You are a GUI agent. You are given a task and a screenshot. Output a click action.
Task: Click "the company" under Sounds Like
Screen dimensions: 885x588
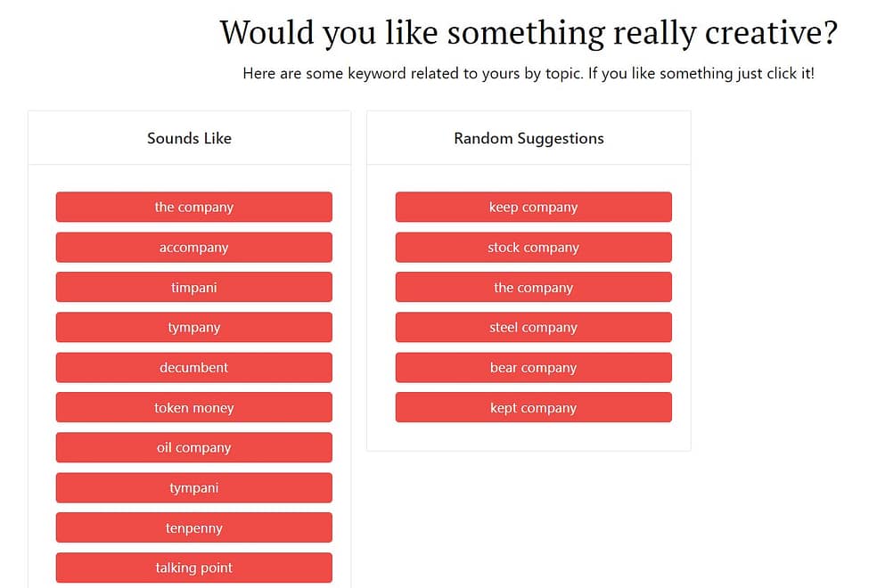(193, 207)
